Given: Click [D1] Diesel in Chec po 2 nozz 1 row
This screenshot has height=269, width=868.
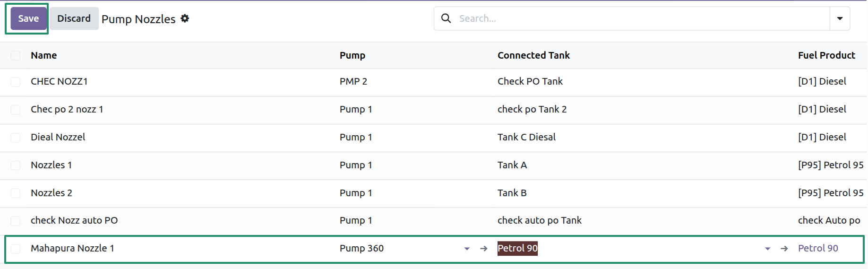Looking at the screenshot, I should [x=822, y=109].
